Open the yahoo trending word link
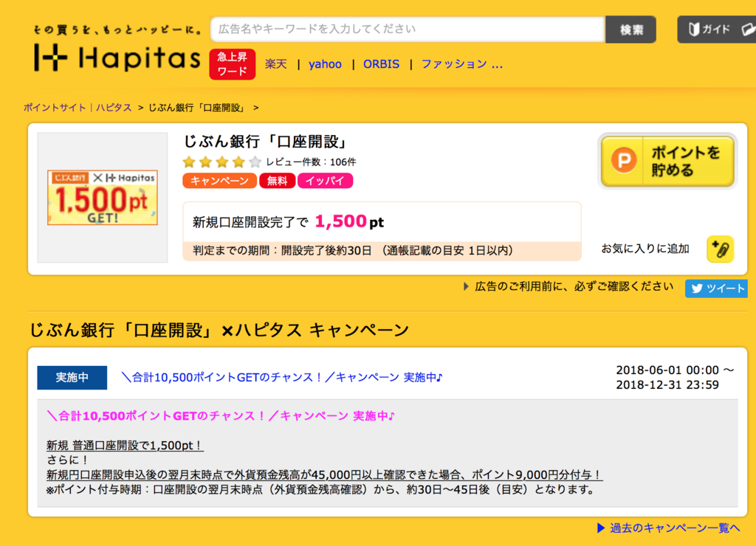 coord(325,64)
